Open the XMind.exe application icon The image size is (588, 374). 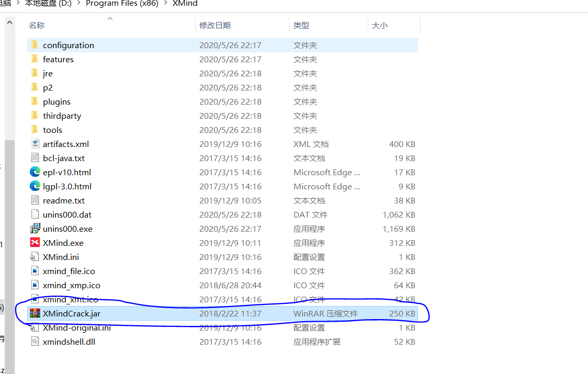(x=34, y=243)
